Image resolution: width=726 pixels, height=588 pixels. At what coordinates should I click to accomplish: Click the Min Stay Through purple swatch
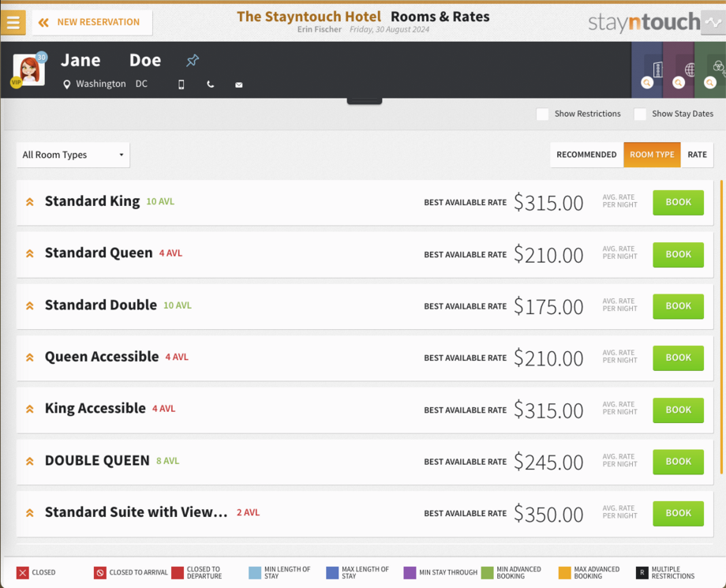(410, 573)
